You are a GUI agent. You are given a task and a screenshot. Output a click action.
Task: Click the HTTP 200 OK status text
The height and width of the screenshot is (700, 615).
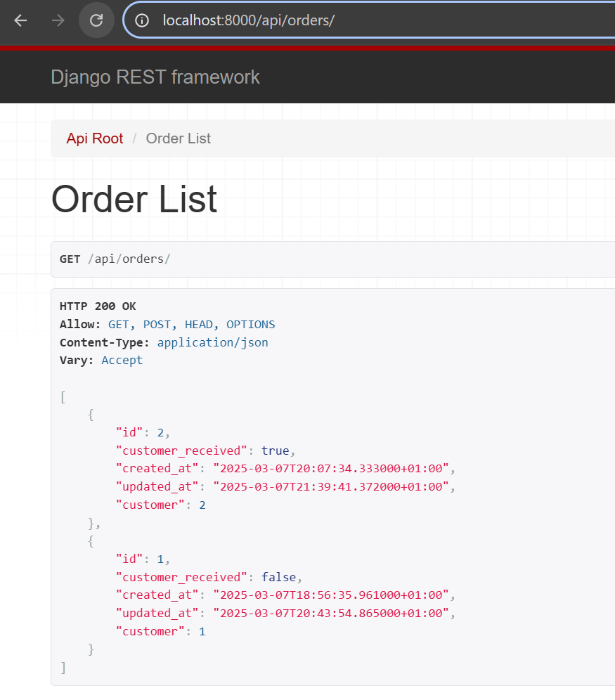point(98,306)
